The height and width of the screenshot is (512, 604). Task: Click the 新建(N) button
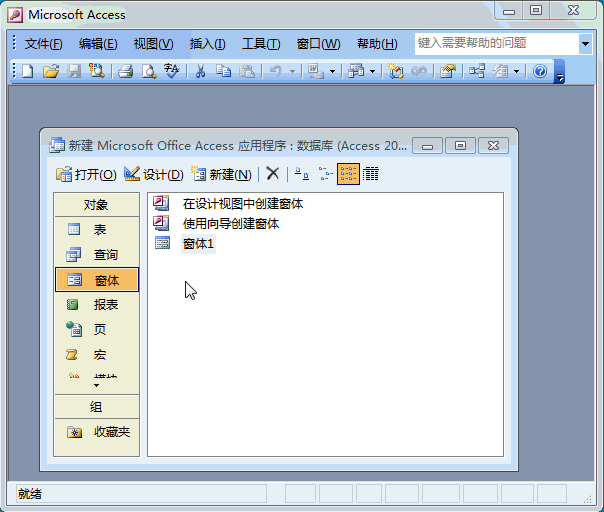(221, 175)
